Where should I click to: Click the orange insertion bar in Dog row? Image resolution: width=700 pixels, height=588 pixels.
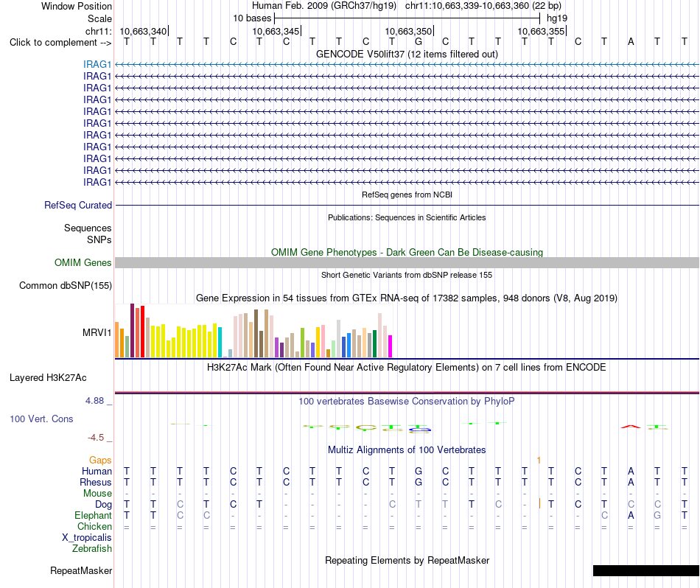pos(539,503)
